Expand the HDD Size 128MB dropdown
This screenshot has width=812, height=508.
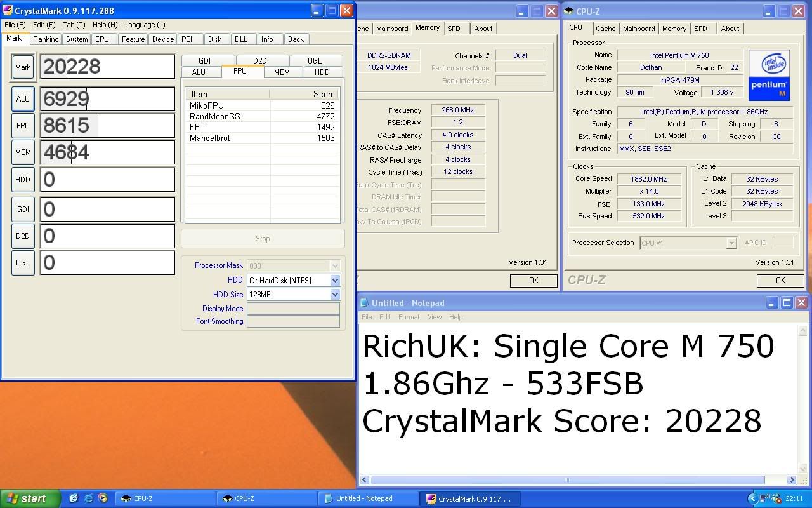click(x=335, y=295)
